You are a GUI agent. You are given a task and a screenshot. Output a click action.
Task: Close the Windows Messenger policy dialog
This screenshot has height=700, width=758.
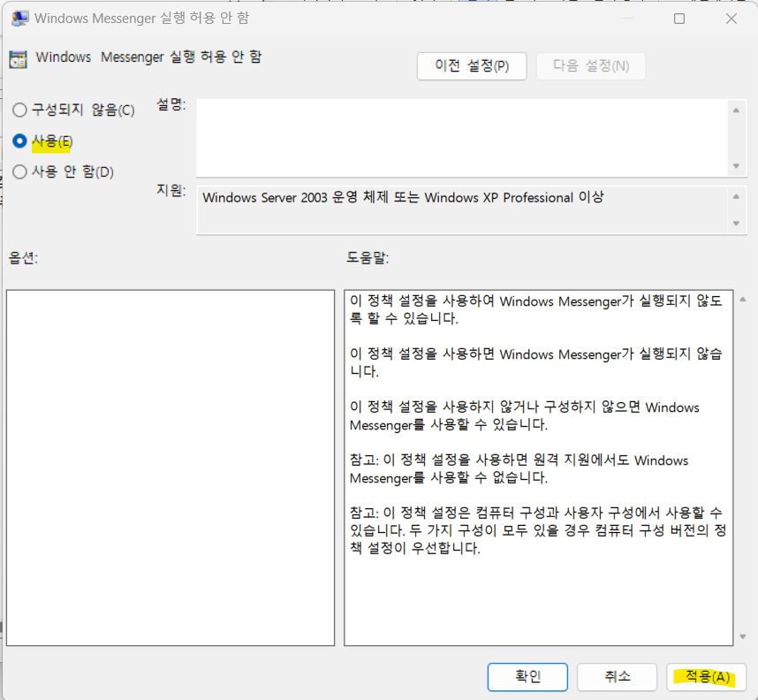(731, 19)
